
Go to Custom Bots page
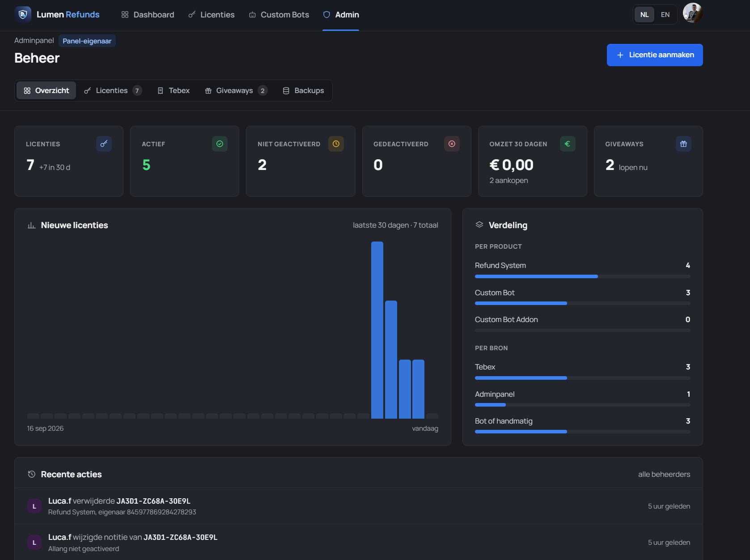(279, 15)
